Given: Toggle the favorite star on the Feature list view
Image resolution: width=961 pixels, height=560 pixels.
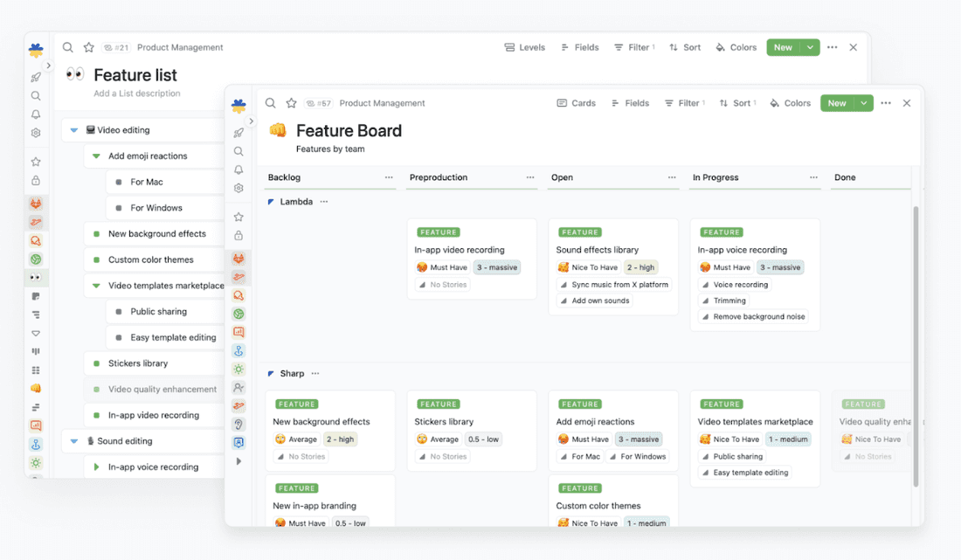Looking at the screenshot, I should pos(89,47).
